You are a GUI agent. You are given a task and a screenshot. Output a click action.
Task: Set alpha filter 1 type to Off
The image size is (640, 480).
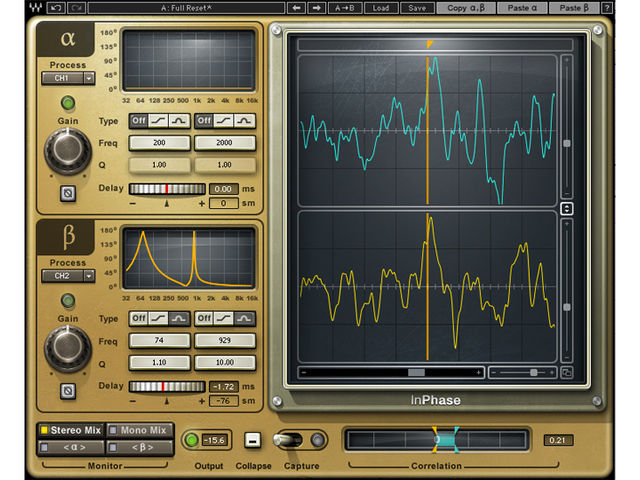(139, 121)
